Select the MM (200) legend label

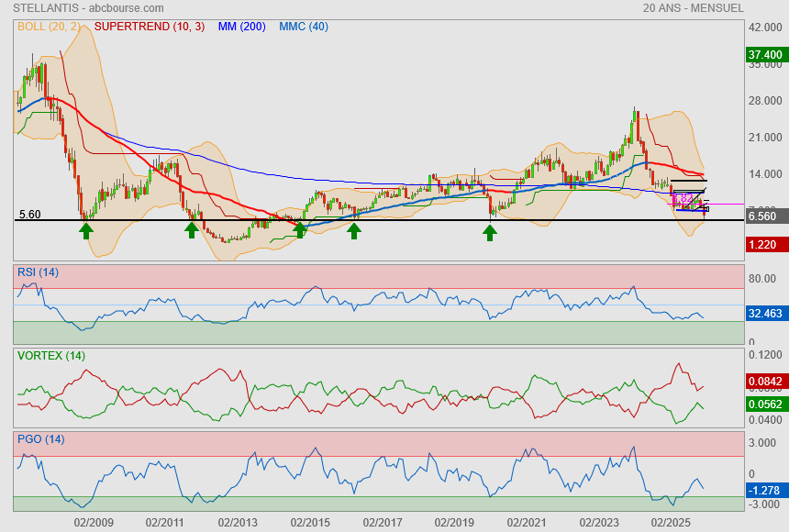pyautogui.click(x=241, y=27)
